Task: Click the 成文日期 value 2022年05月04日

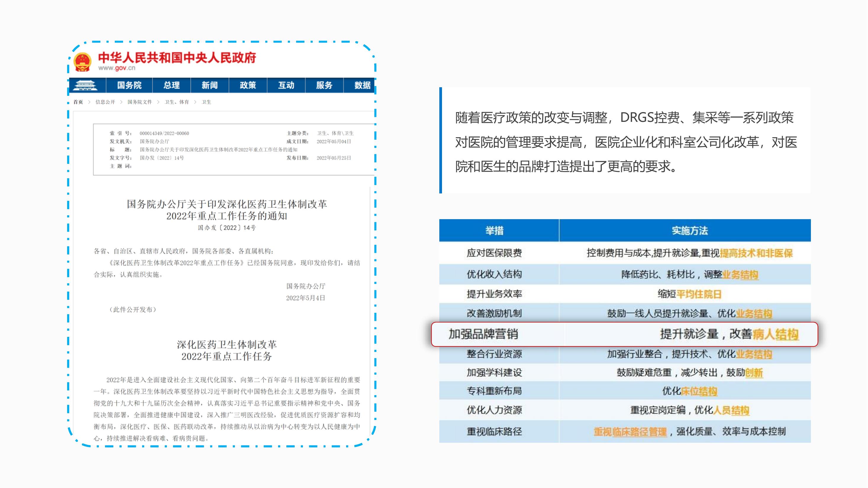Action: point(334,141)
